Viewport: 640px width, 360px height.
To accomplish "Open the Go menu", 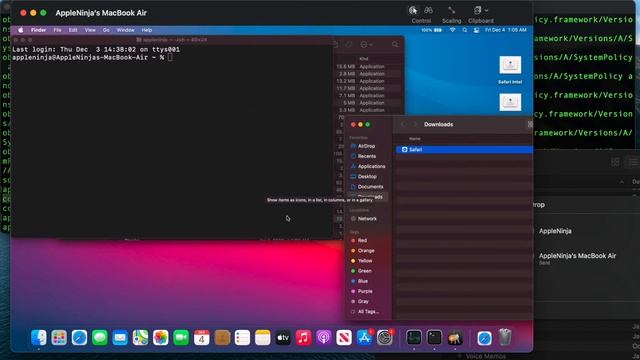I will [106, 30].
